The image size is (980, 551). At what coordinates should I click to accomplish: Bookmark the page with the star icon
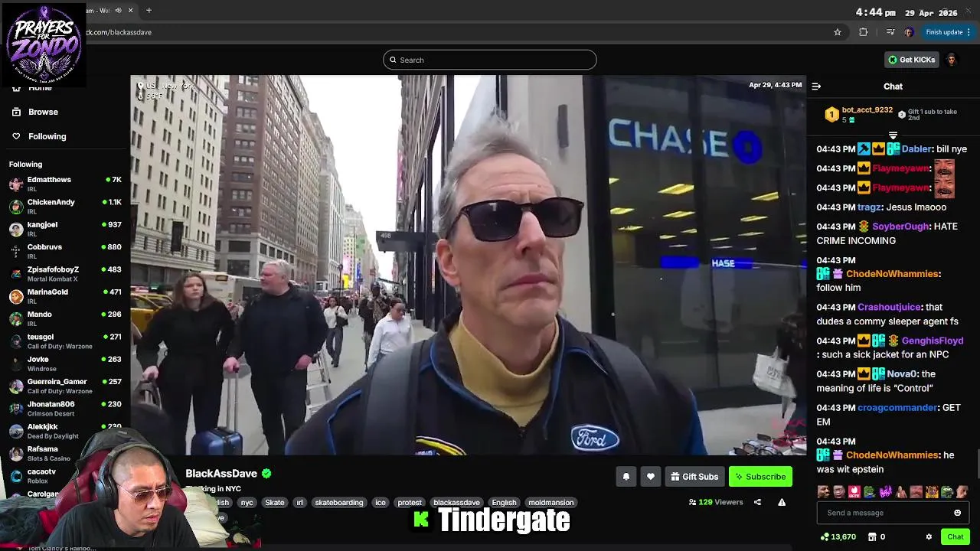pos(838,32)
